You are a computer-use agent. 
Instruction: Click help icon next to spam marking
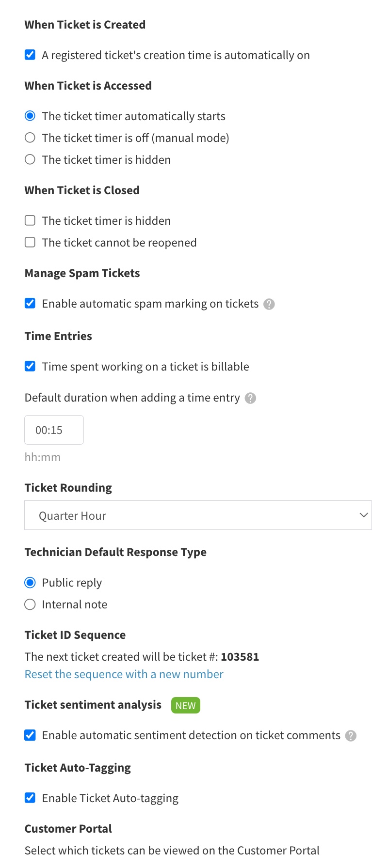[269, 304]
